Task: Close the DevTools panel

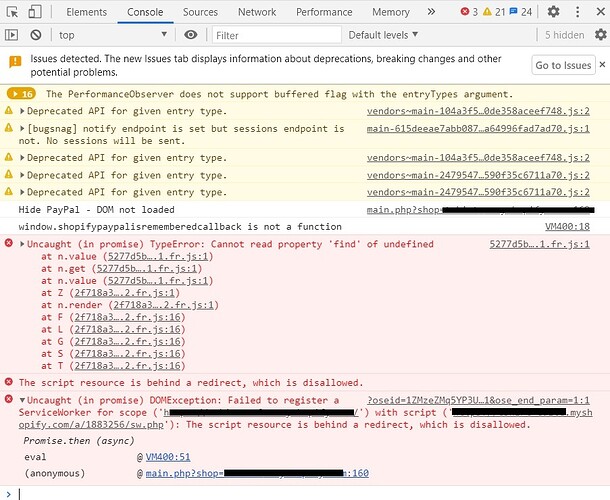Action: pyautogui.click(x=600, y=12)
